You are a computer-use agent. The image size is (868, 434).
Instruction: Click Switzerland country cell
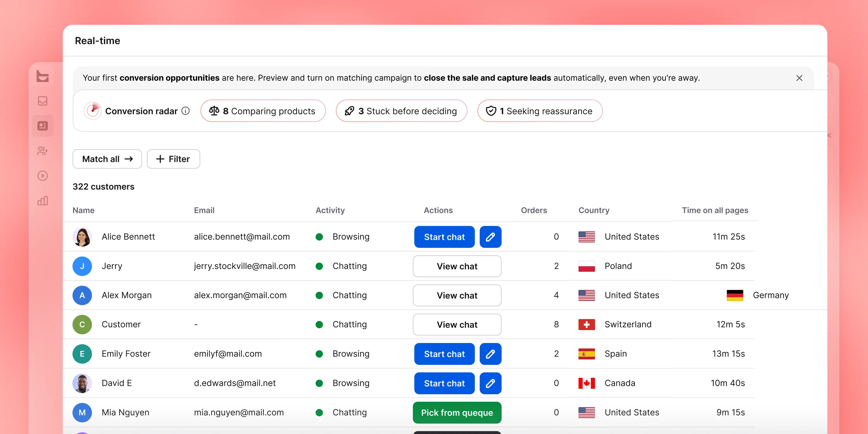click(x=615, y=325)
